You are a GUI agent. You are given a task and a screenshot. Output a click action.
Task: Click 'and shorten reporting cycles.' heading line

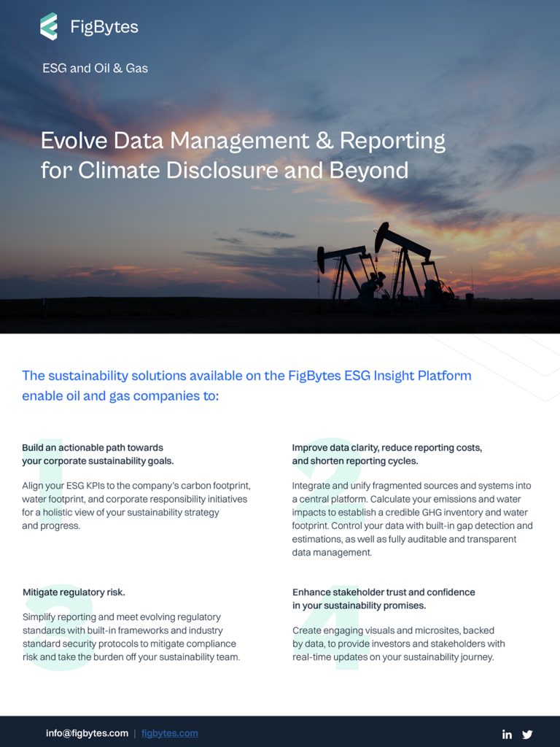tap(355, 461)
